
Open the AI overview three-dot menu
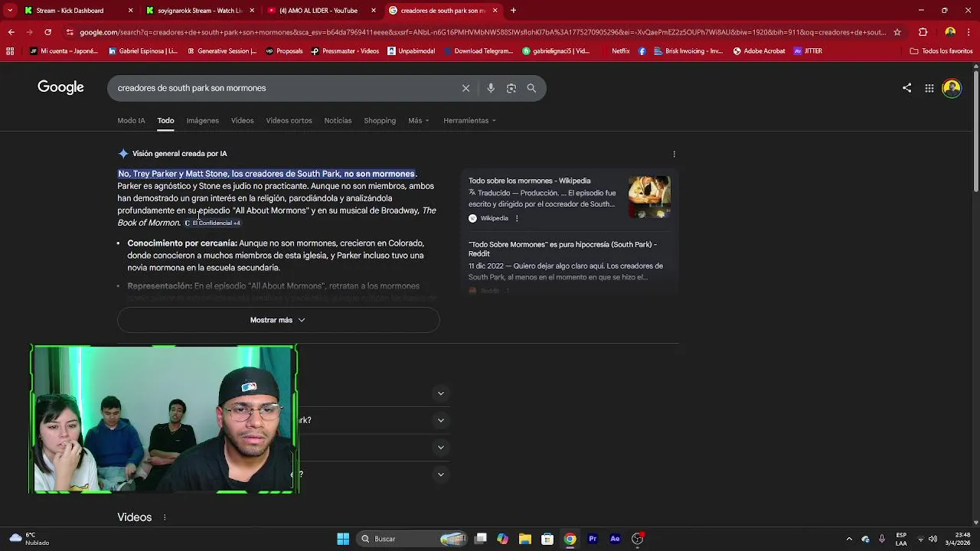pyautogui.click(x=674, y=154)
